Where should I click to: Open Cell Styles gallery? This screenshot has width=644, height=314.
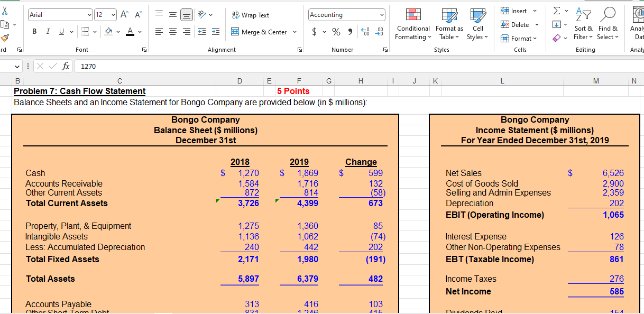tap(478, 24)
